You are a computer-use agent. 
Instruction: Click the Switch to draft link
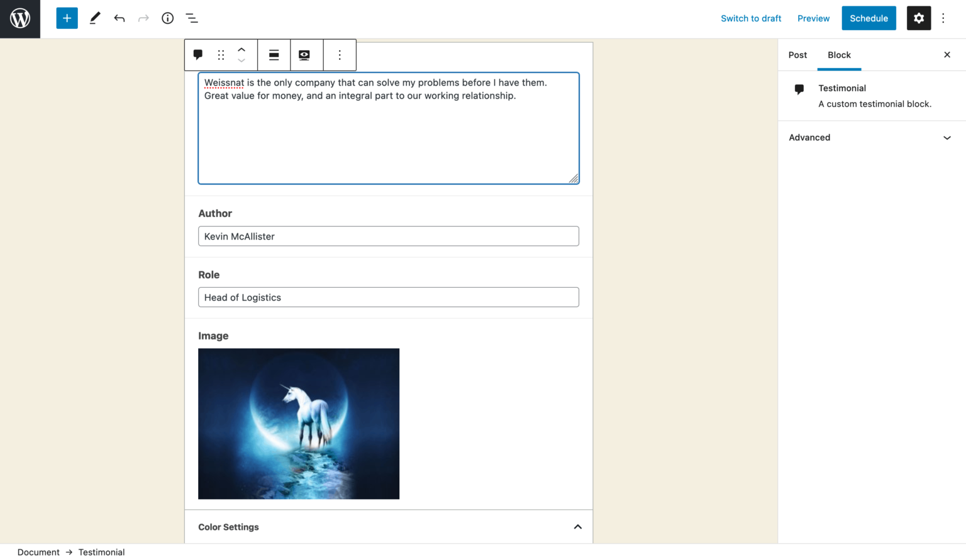tap(751, 18)
